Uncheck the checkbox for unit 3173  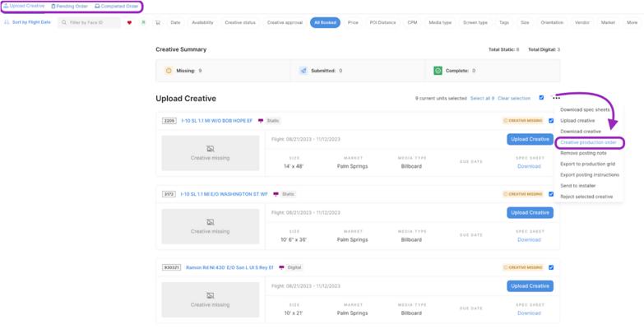click(x=551, y=194)
